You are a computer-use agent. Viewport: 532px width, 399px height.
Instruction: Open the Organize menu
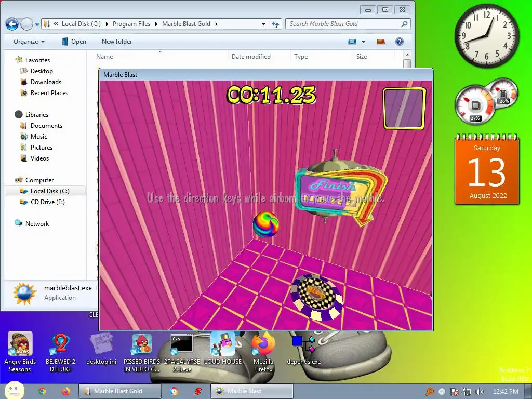tap(29, 42)
